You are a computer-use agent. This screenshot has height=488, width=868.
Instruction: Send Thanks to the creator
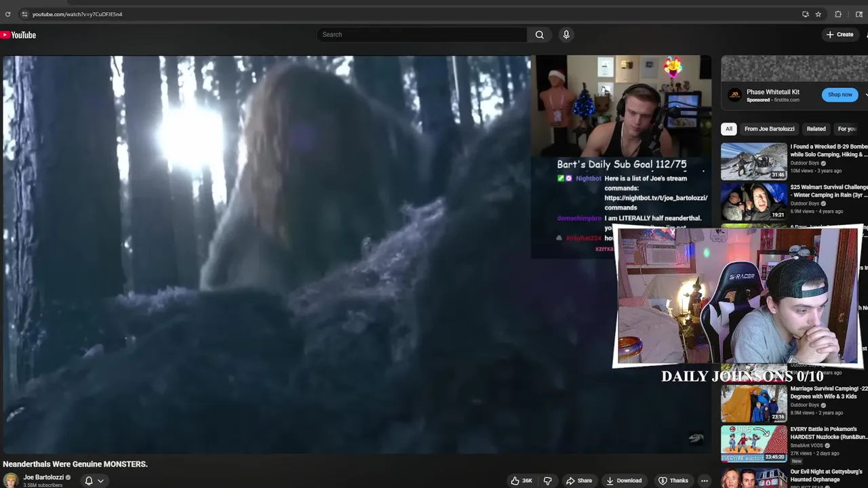673,481
